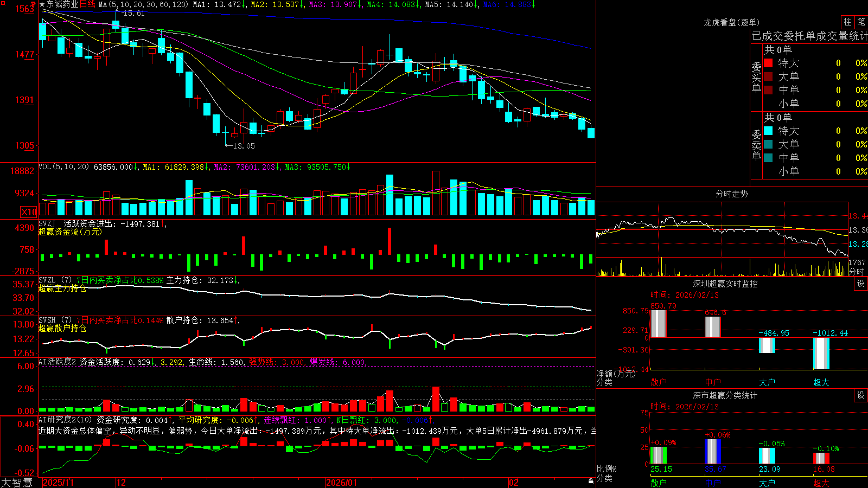This screenshot has width=868, height=488.
Task: Click the 2026/01 date marker on timeline
Action: pyautogui.click(x=341, y=483)
